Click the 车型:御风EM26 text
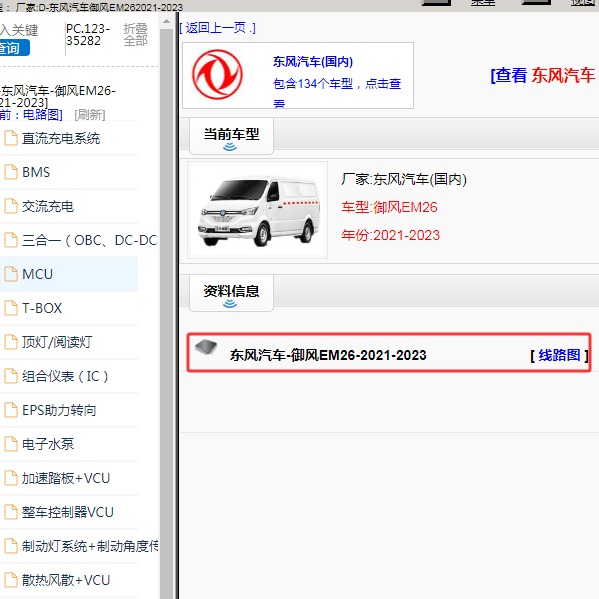This screenshot has width=599, height=599. click(x=389, y=207)
